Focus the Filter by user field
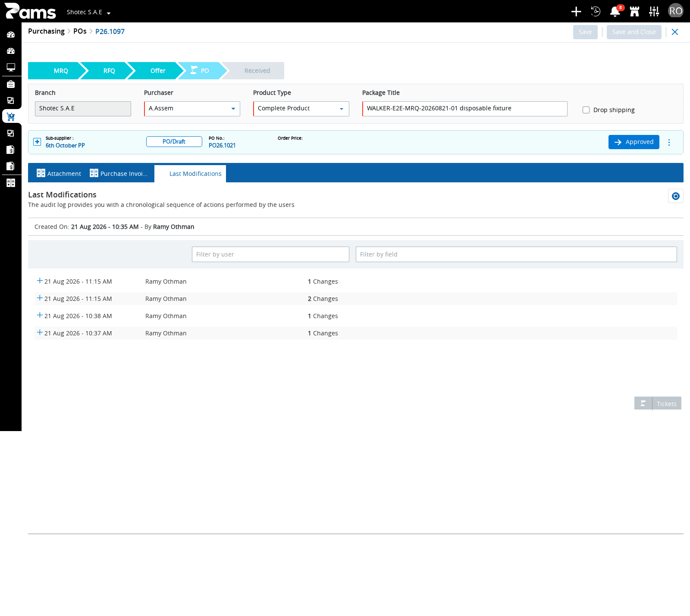The image size is (690, 616). click(x=270, y=254)
